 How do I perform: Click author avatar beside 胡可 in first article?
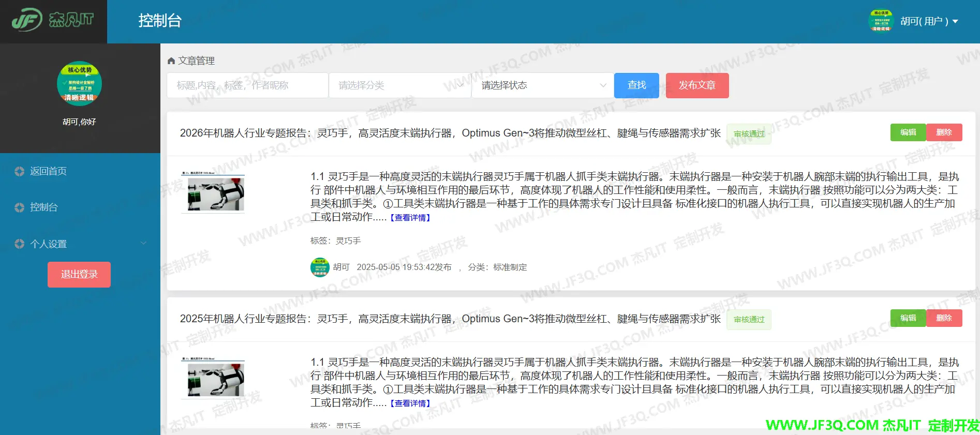click(320, 267)
